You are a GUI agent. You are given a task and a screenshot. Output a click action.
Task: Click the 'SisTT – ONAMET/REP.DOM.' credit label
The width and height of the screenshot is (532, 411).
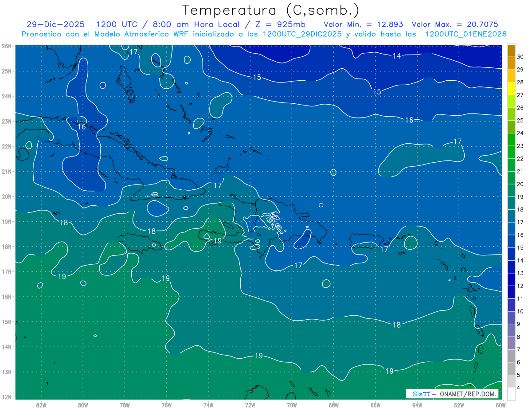pos(452,394)
